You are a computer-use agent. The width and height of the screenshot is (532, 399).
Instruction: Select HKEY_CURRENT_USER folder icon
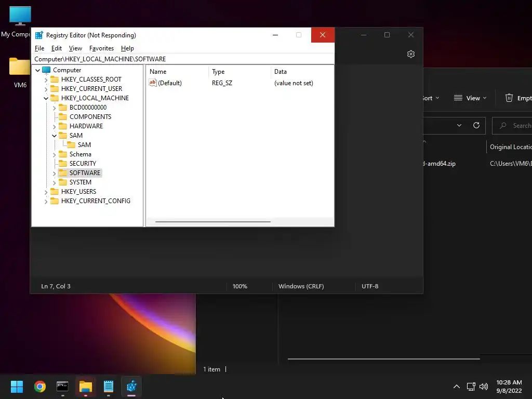[54, 88]
